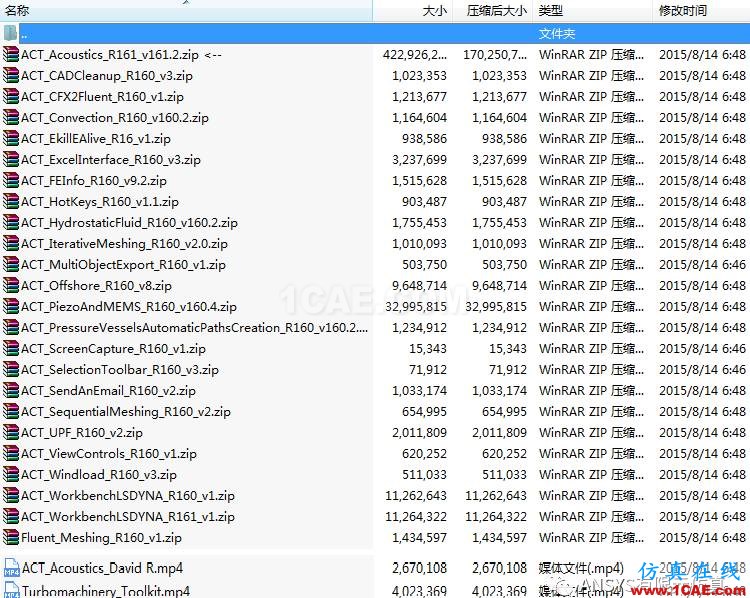Click the ACT_ExcelInterface_R160_v3 archive icon

pos(11,160)
